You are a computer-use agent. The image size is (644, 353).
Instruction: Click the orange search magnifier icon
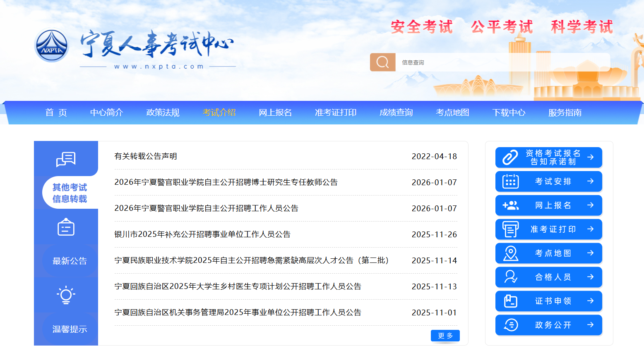pyautogui.click(x=382, y=62)
